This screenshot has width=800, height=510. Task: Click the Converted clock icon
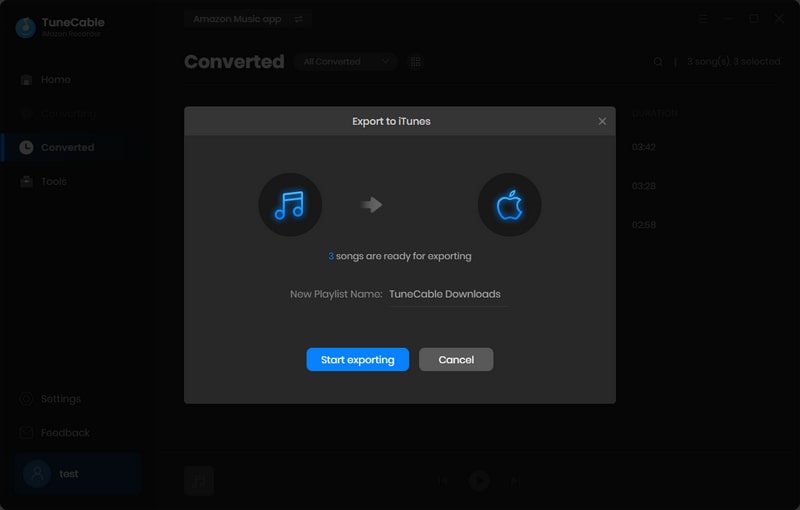tap(26, 147)
